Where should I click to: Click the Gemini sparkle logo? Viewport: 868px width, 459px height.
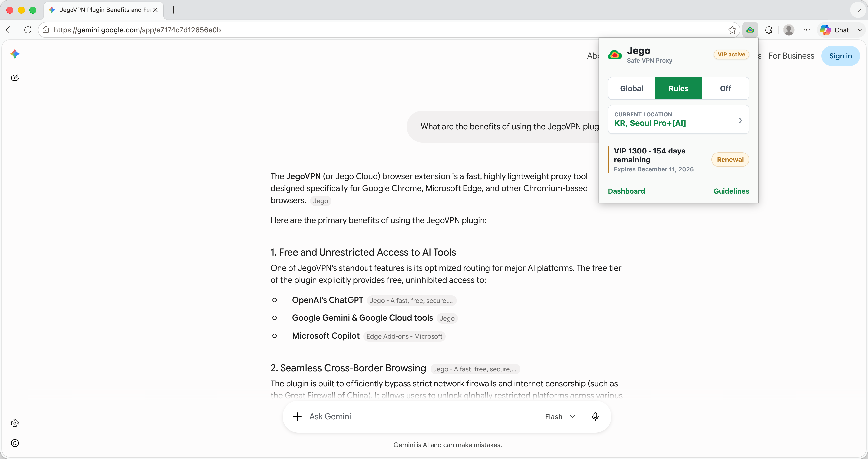pos(15,54)
